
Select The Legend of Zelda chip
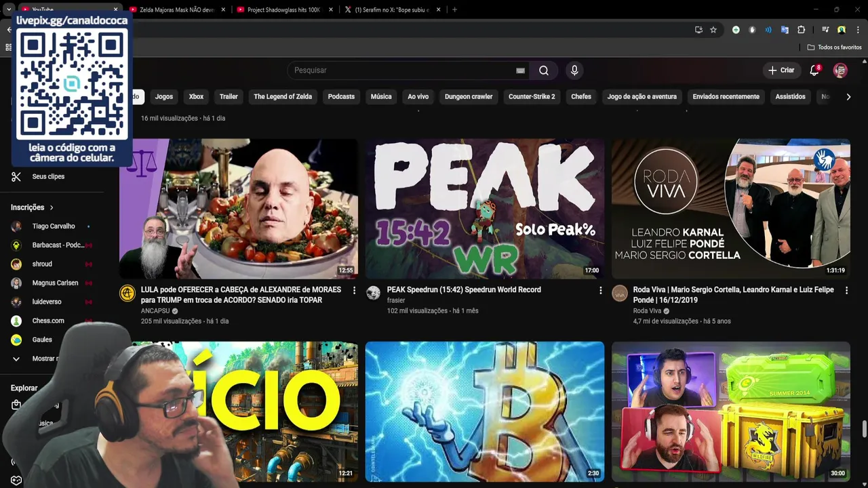283,97
